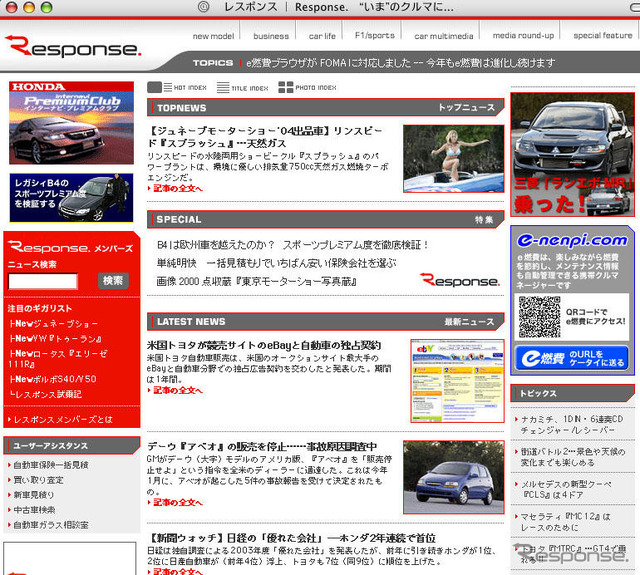Open the ナカミチ 1DIN 6連装CD topic
The height and width of the screenshot is (575, 640).
(x=571, y=424)
